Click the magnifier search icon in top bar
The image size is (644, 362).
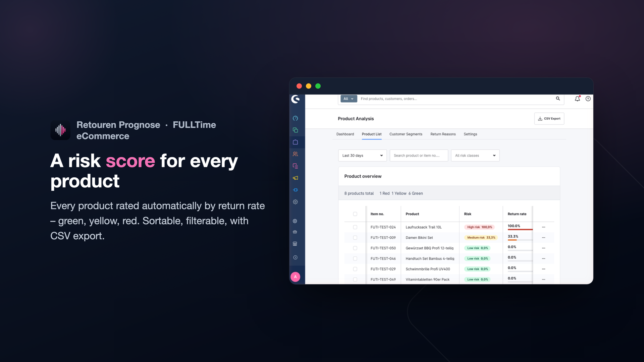click(558, 99)
